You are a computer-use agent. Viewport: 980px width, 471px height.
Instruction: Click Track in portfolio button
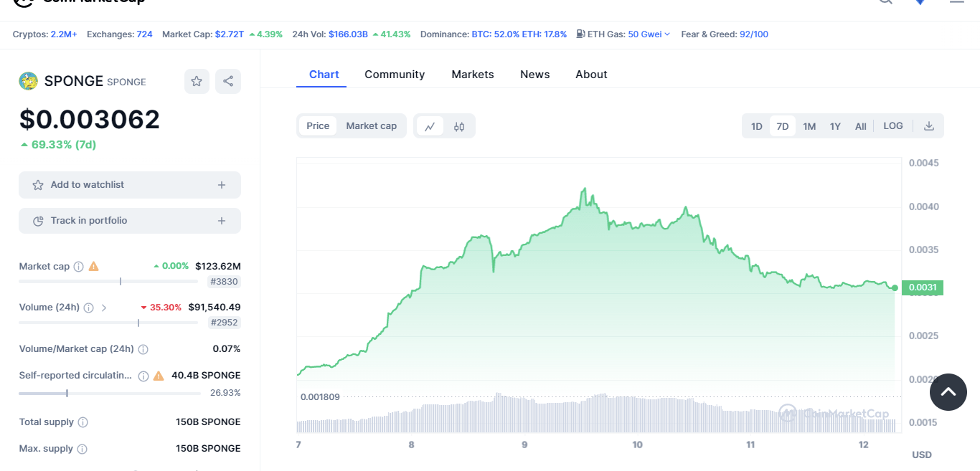(130, 221)
